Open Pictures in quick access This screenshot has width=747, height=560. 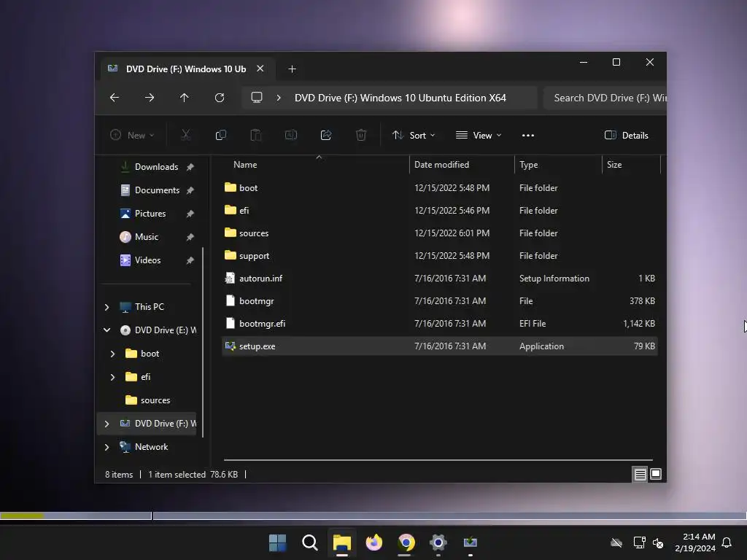[150, 214]
